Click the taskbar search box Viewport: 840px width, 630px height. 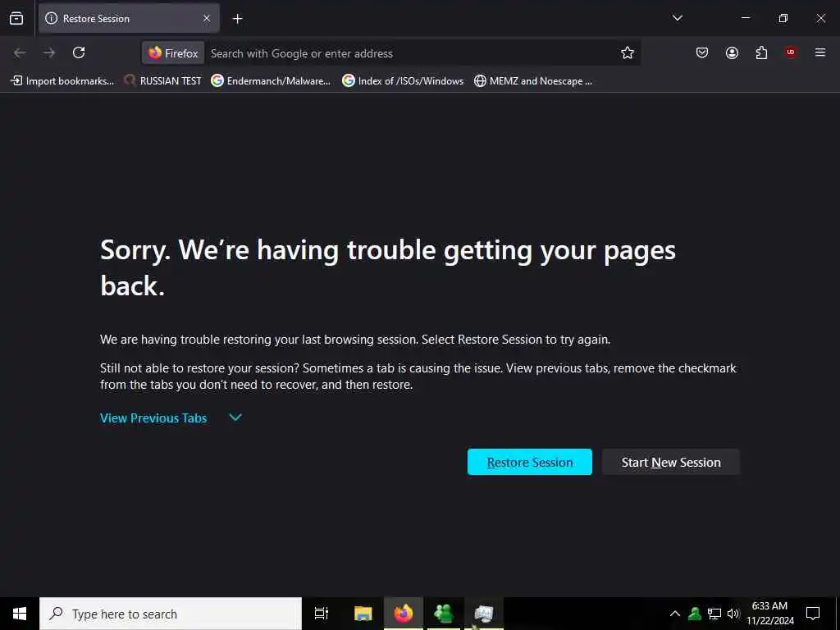coord(171,614)
